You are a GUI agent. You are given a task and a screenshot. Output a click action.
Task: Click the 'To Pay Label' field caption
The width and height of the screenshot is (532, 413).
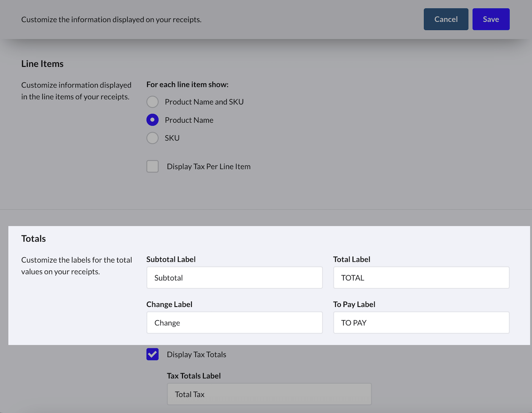click(354, 305)
